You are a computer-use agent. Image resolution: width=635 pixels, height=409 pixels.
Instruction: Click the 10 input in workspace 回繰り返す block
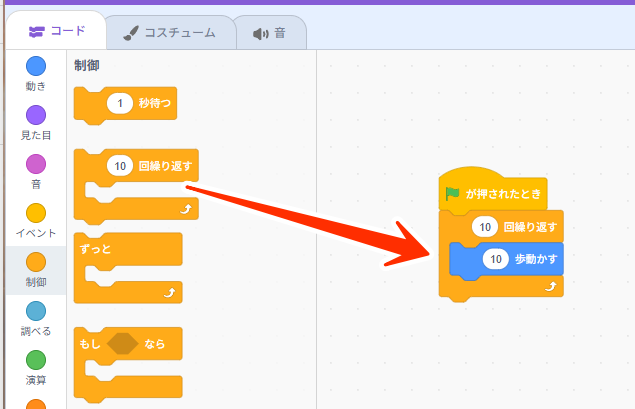[x=485, y=227]
